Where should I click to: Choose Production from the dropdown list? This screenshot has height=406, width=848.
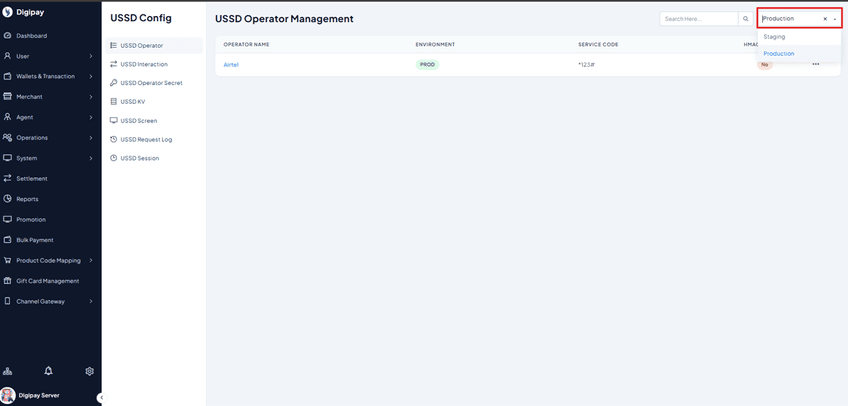coord(799,54)
